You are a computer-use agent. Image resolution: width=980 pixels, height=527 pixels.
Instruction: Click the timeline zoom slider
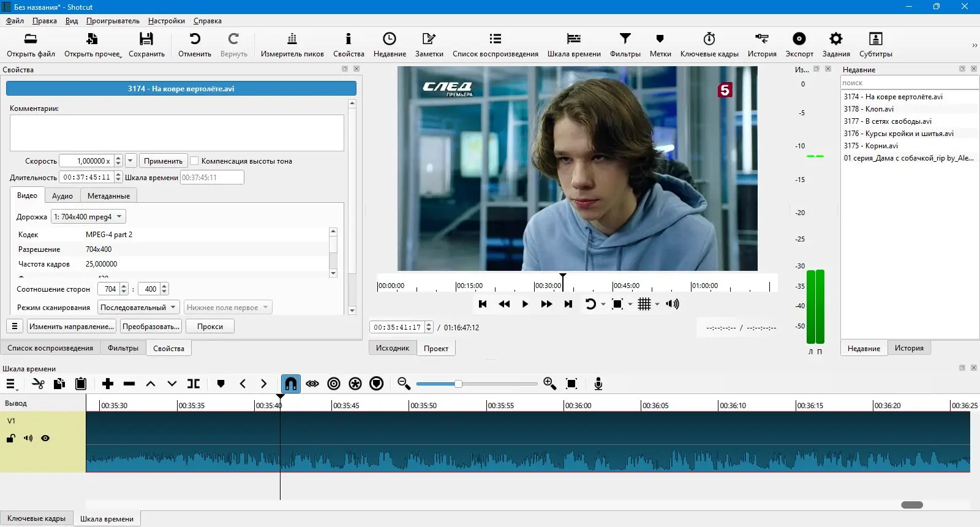[458, 384]
